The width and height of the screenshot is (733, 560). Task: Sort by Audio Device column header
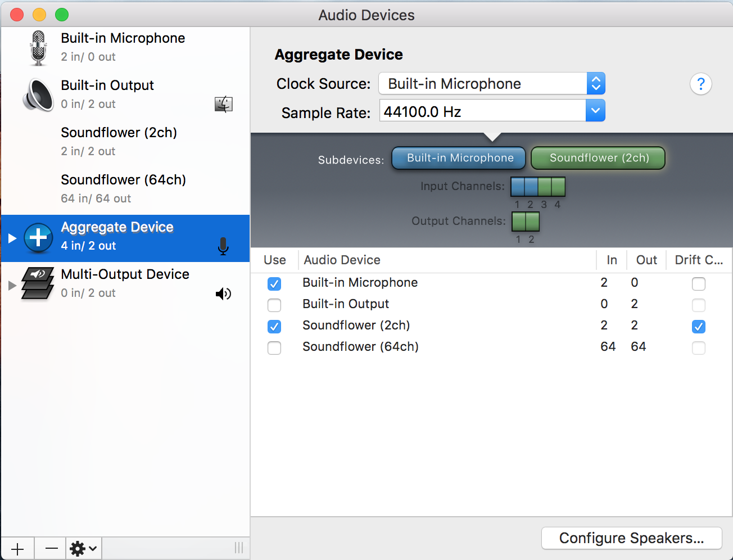click(x=447, y=260)
